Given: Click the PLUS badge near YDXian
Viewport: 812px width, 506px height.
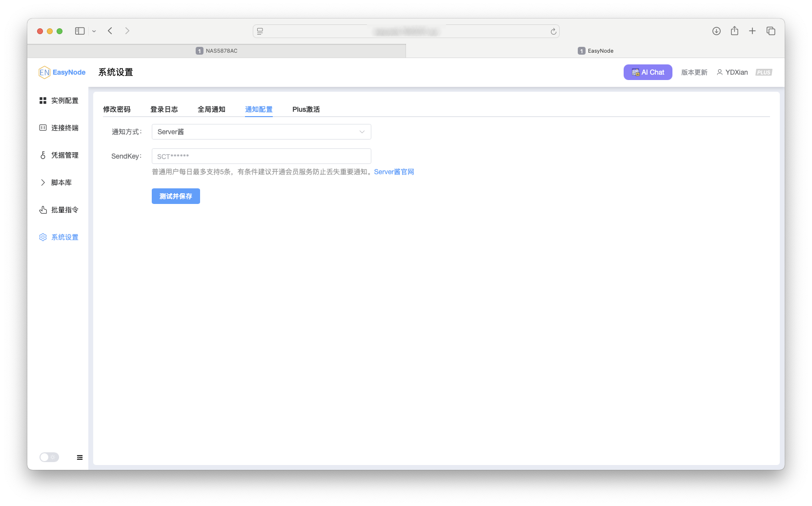Looking at the screenshot, I should (x=763, y=72).
